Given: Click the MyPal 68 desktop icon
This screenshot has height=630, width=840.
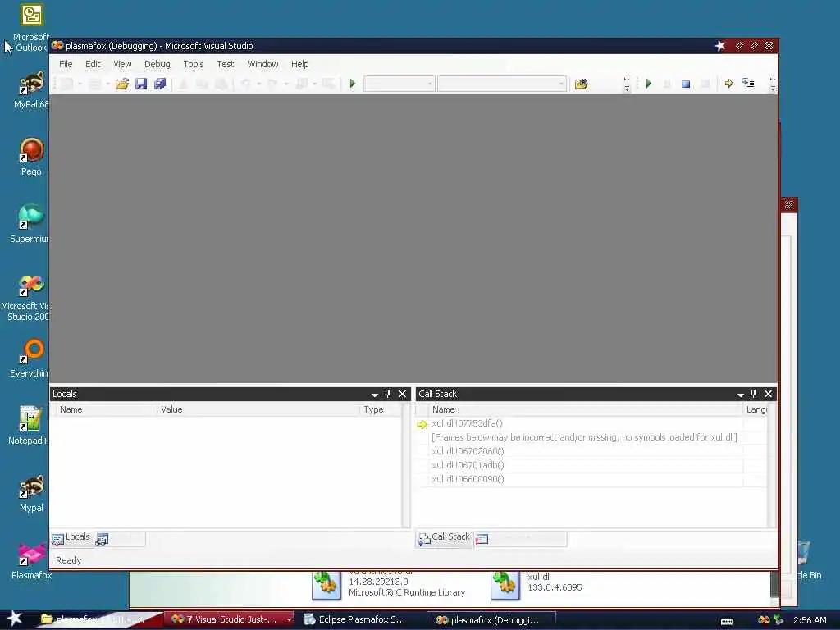Looking at the screenshot, I should coord(31,90).
